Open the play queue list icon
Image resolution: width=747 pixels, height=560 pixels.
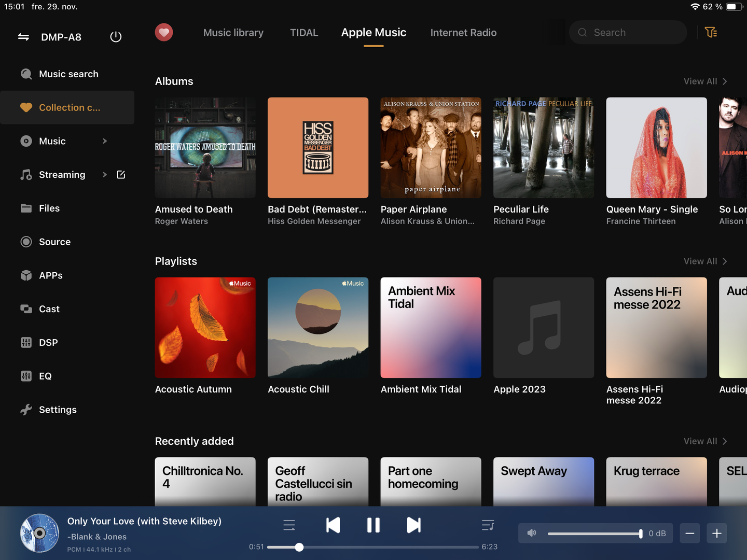[289, 525]
